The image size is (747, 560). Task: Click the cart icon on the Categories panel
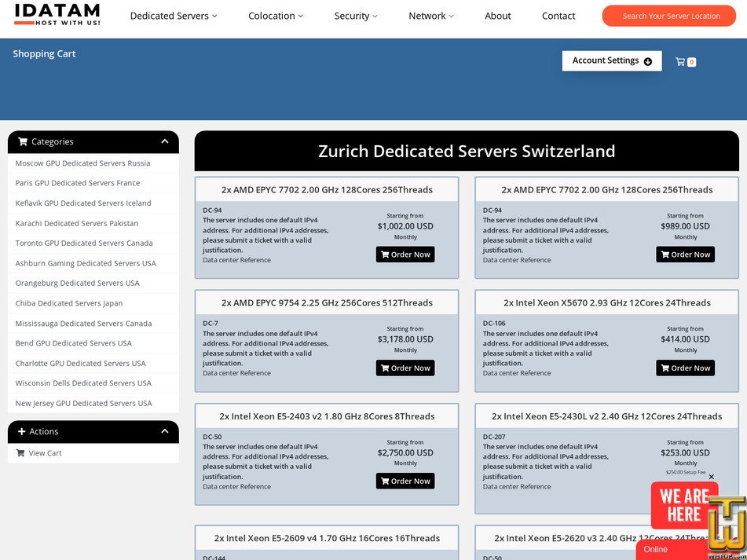(23, 141)
